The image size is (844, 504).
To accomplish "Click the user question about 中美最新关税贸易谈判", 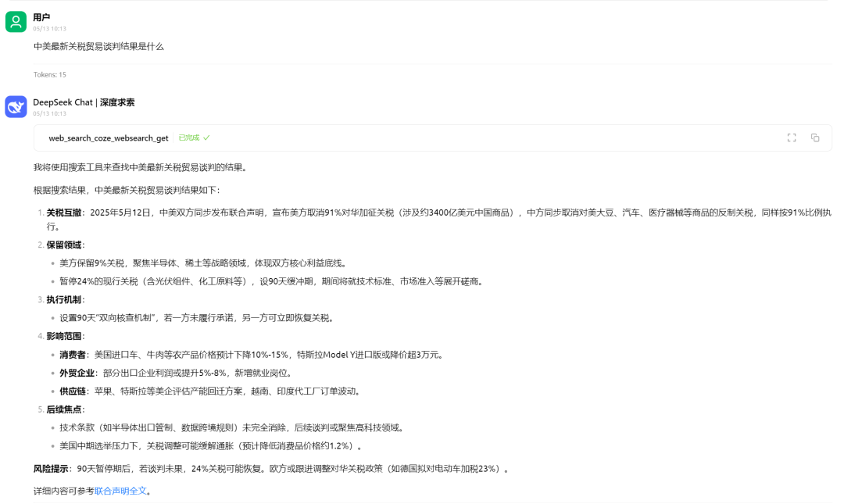I will point(98,46).
